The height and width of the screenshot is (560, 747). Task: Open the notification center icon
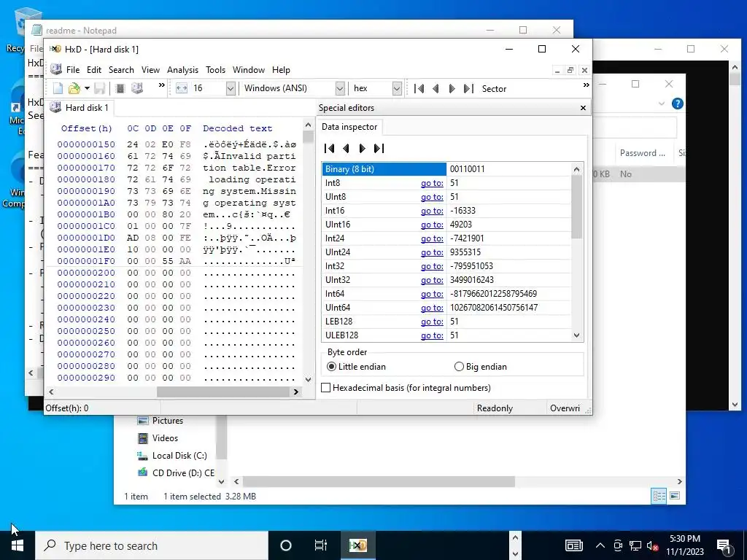coord(724,545)
